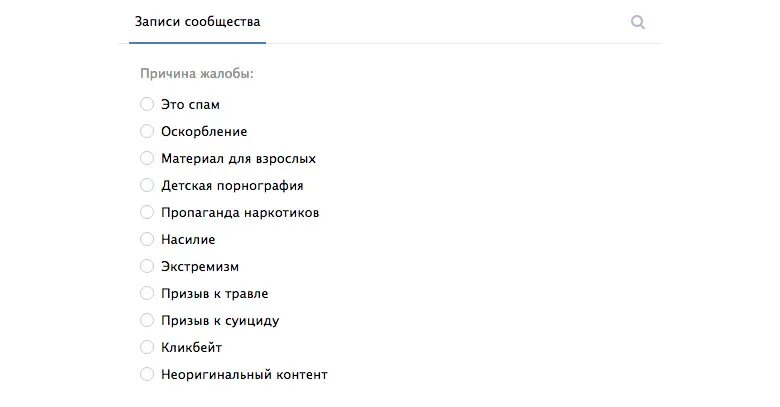The width and height of the screenshot is (780, 407).
Task: Select the Это спам radio button
Action: (x=147, y=104)
